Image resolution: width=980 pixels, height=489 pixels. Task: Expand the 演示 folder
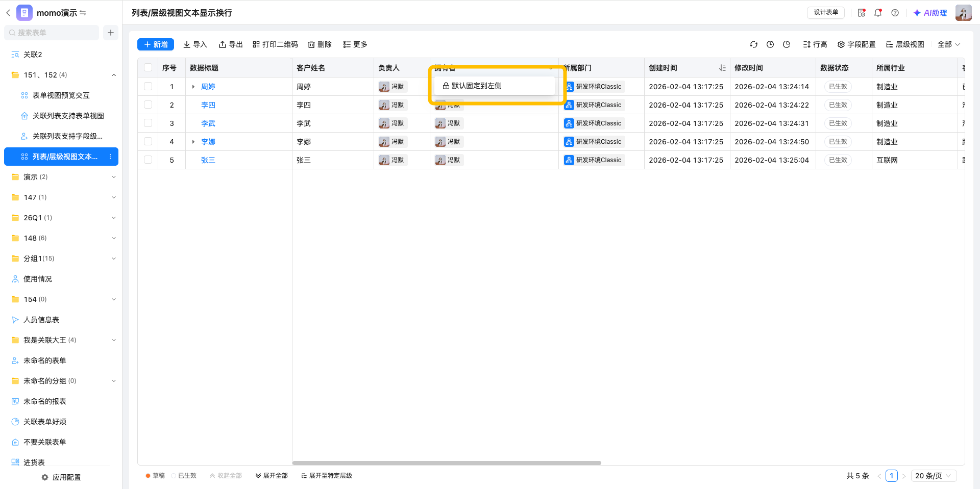[x=114, y=177]
